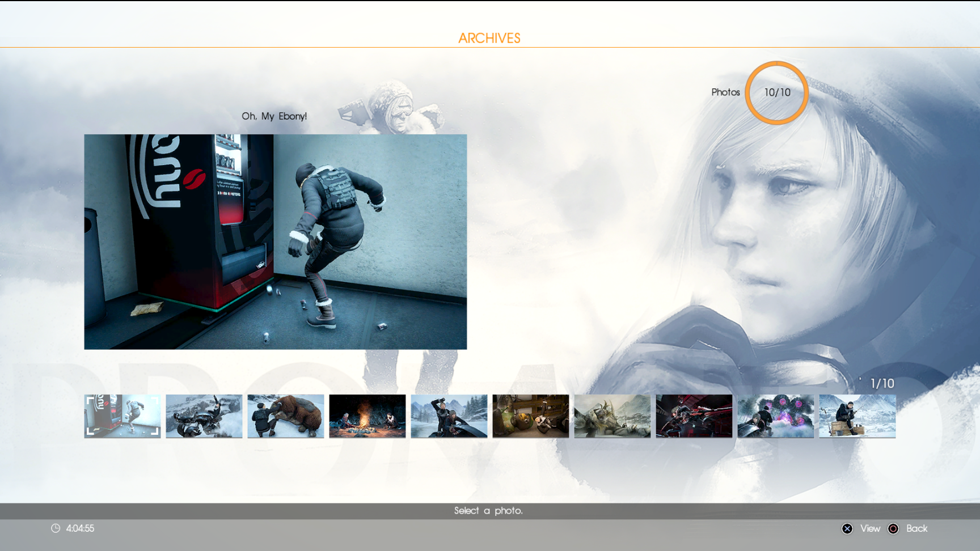Click the 1/10 photo index counter

(882, 384)
